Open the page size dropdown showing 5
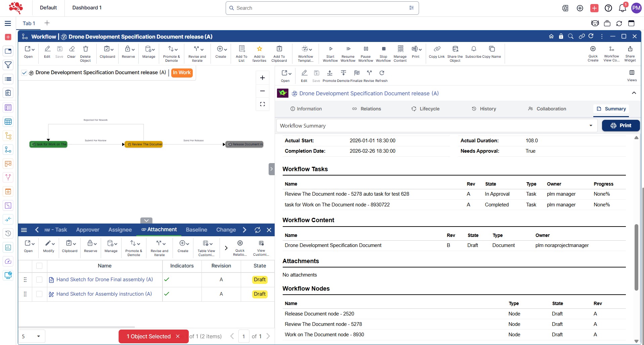 coord(32,336)
